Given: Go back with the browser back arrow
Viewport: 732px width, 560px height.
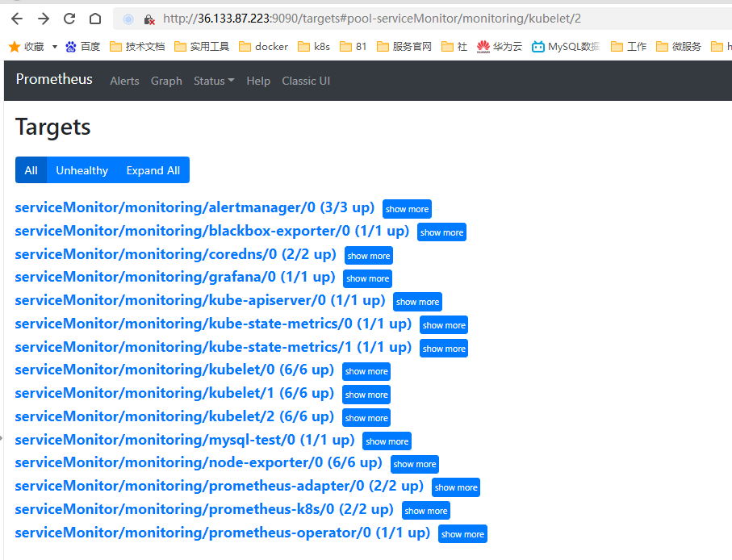Looking at the screenshot, I should tap(17, 19).
